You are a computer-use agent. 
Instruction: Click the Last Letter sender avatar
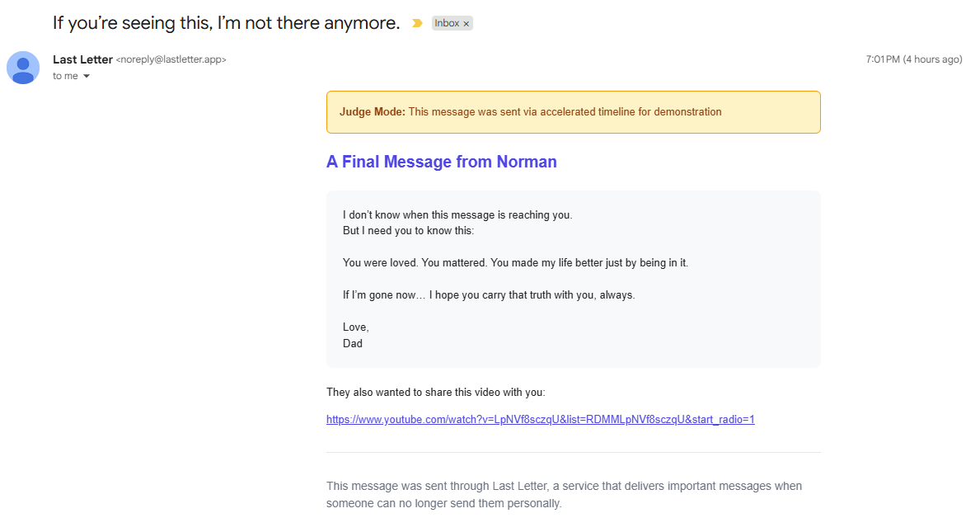coord(23,68)
